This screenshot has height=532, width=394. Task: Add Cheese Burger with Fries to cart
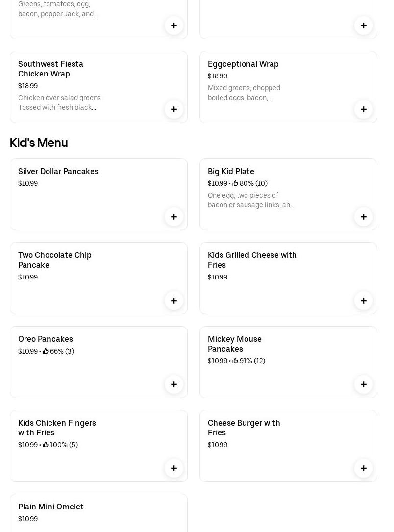click(364, 468)
